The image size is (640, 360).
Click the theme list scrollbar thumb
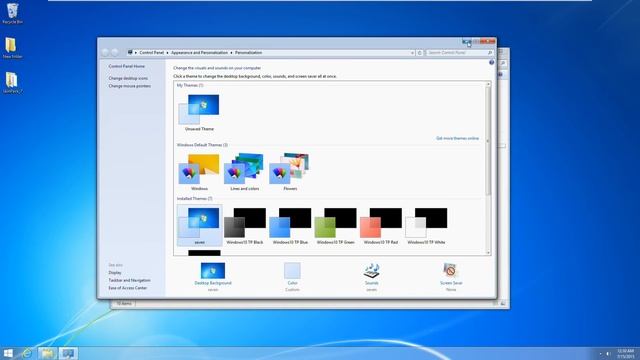point(488,141)
